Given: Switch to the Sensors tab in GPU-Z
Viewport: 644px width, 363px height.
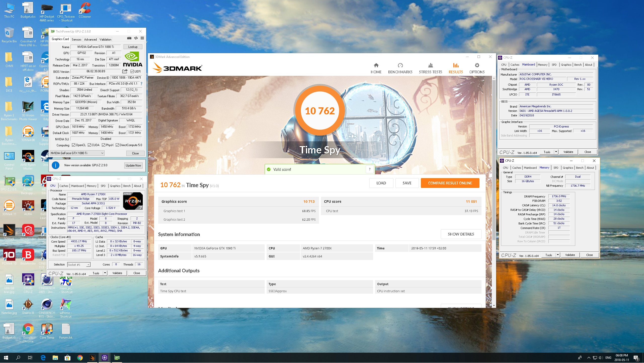Looking at the screenshot, I should (76, 40).
